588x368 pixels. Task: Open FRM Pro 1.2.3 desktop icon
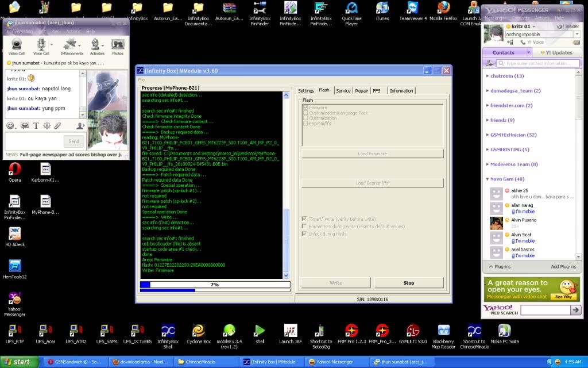351,334
